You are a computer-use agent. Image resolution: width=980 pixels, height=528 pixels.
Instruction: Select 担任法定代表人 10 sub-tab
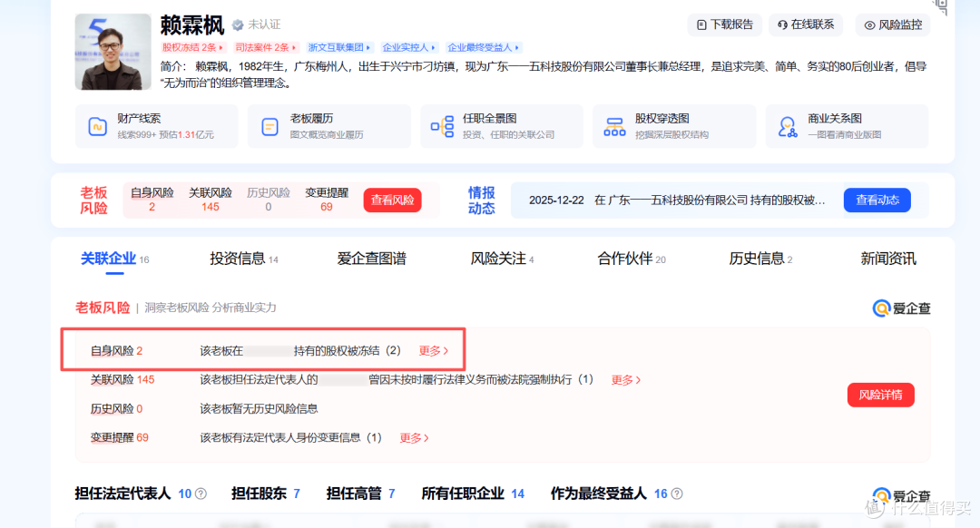coord(133,494)
